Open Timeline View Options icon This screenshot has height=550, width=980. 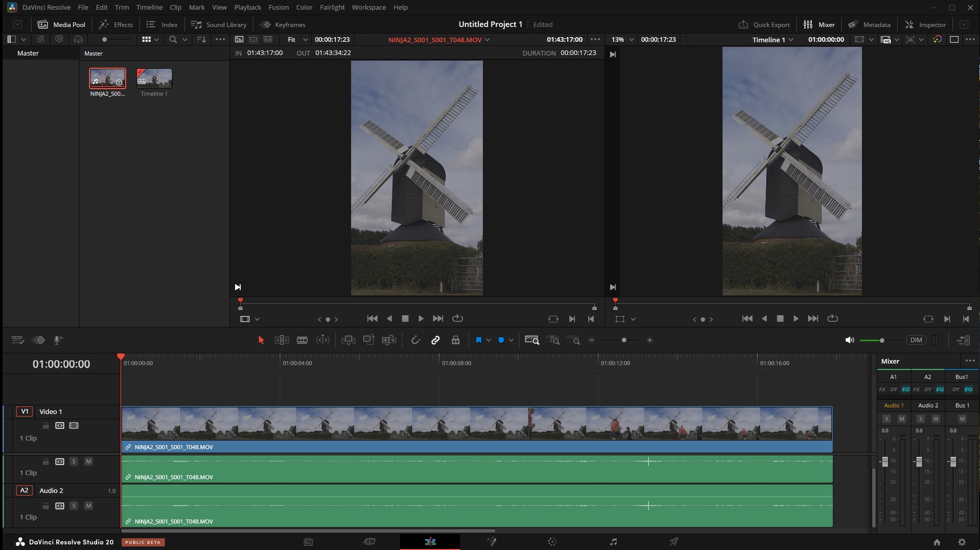tap(18, 340)
